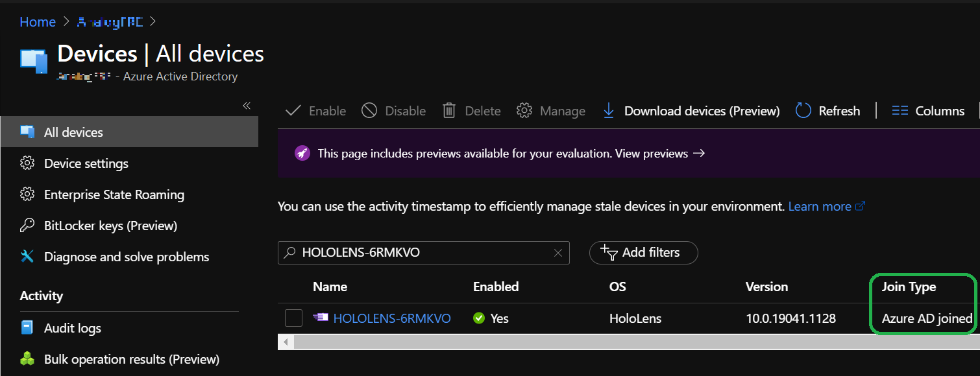Open the Columns picker icon
Viewport: 980px width, 376px height.
click(900, 110)
